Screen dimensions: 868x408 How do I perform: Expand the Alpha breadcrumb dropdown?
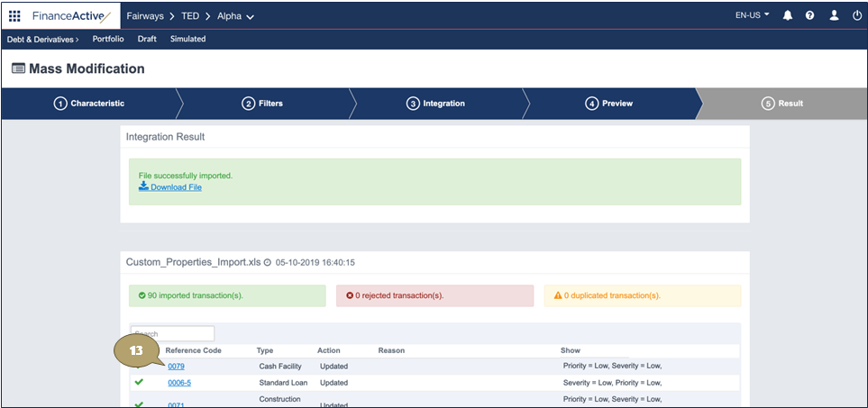click(x=236, y=16)
